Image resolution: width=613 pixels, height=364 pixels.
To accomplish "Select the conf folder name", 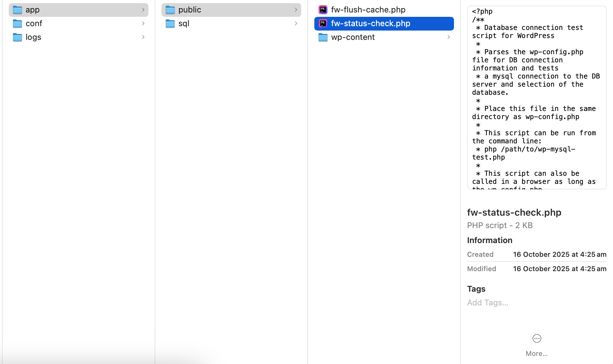I will 34,24.
